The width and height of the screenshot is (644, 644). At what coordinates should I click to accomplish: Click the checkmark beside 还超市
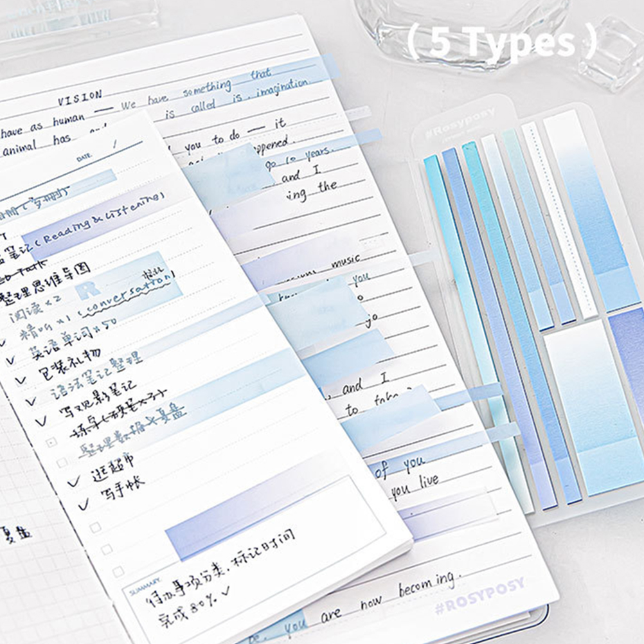coord(73,481)
